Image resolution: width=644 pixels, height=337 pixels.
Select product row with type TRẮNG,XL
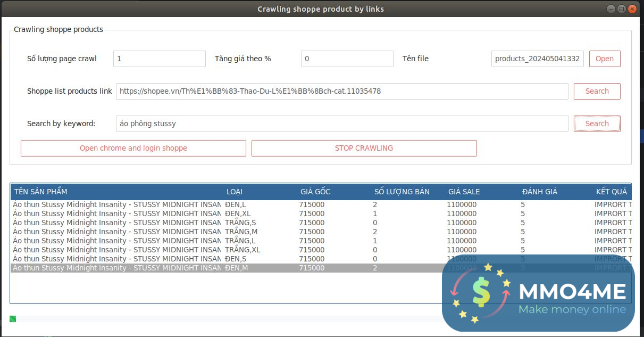click(x=321, y=250)
